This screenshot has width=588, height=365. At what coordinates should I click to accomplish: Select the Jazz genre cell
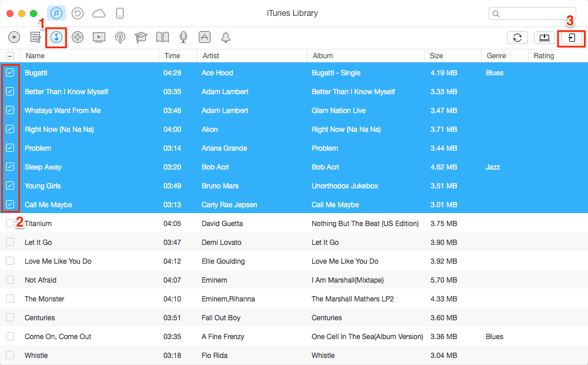pos(493,167)
